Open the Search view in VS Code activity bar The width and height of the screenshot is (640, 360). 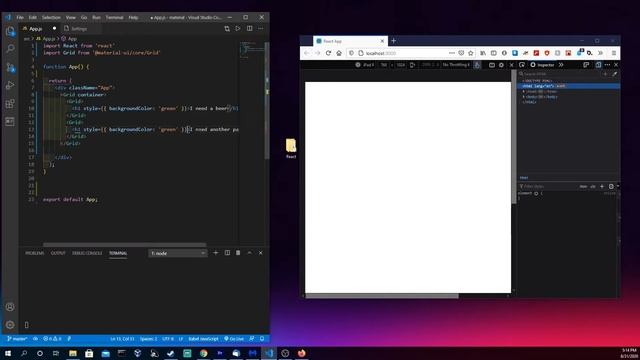10,49
